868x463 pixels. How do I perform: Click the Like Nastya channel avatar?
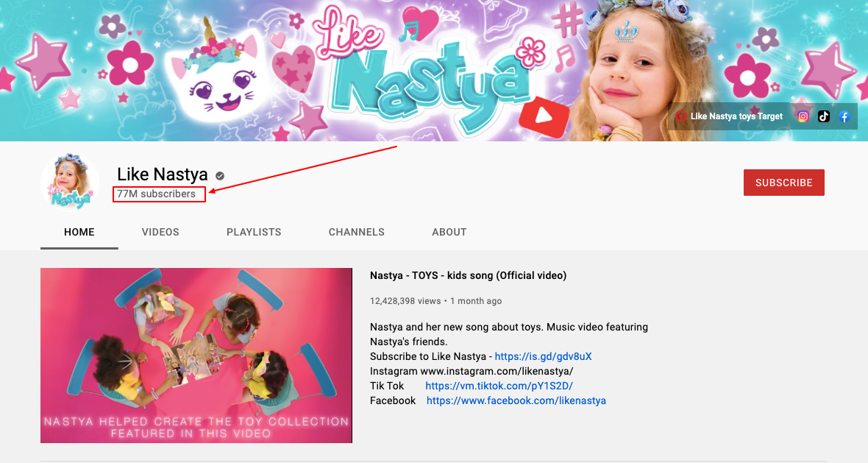tap(70, 183)
